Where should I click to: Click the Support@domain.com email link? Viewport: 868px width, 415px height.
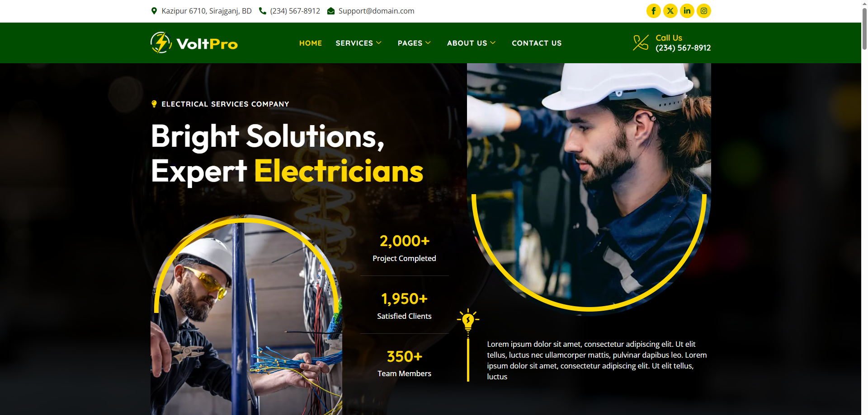pyautogui.click(x=376, y=10)
